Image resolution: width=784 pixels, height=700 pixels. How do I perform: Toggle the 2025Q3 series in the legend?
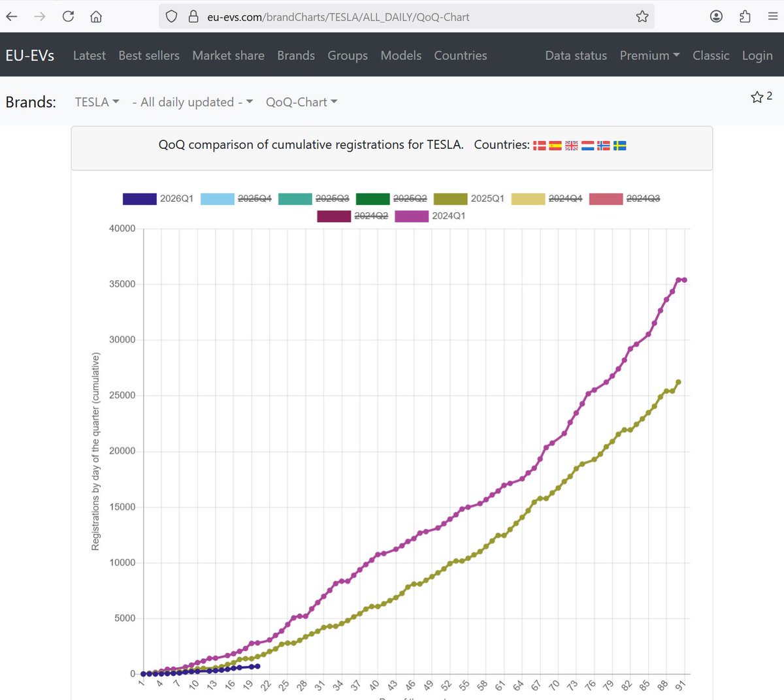tap(314, 199)
